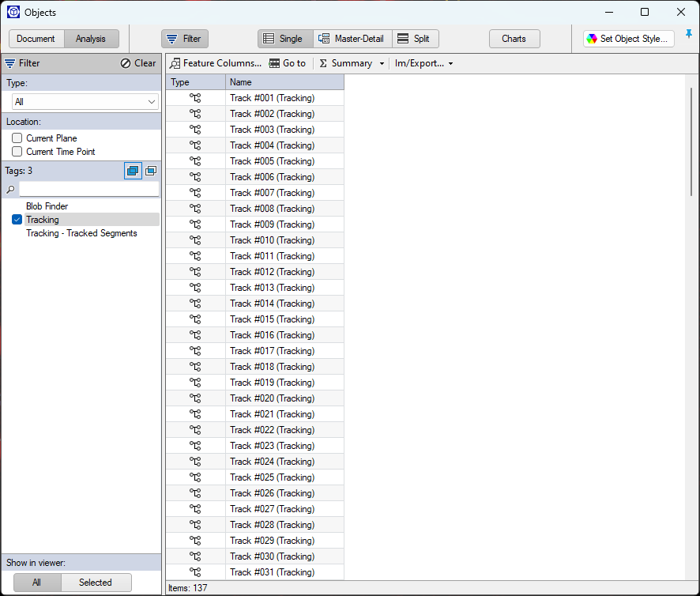Screen dimensions: 700x596
Task: Click the search magnifier in Tags panel
Action: (x=9, y=189)
